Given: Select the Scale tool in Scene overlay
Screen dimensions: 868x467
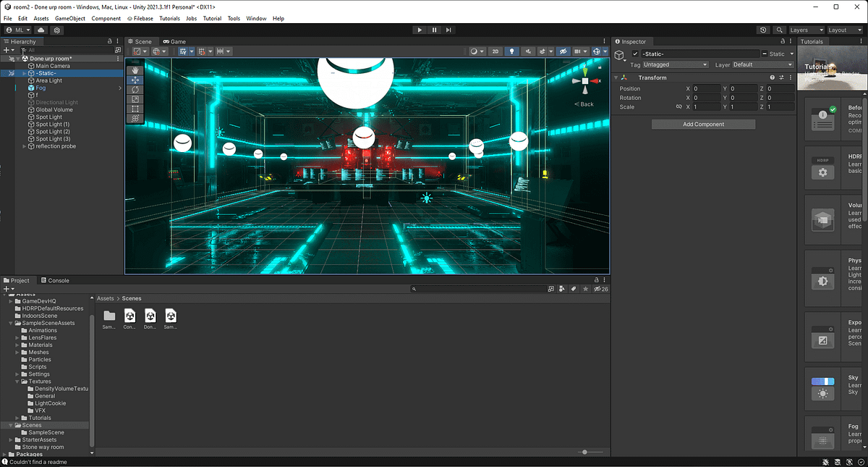Looking at the screenshot, I should [135, 98].
